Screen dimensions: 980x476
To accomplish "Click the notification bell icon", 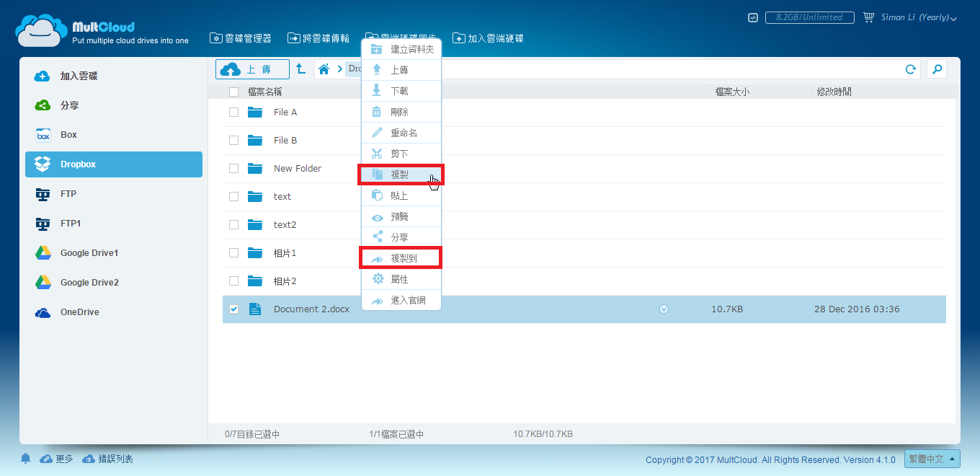I will coord(26,459).
